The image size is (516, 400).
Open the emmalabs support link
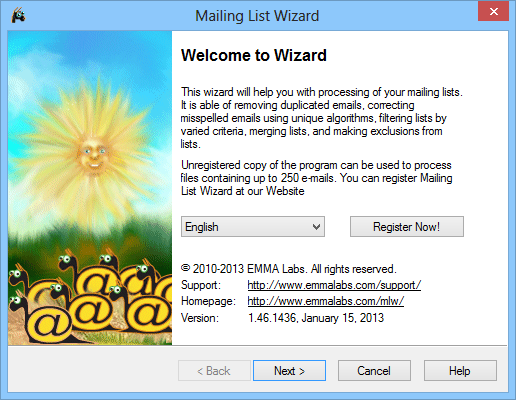[x=334, y=285]
